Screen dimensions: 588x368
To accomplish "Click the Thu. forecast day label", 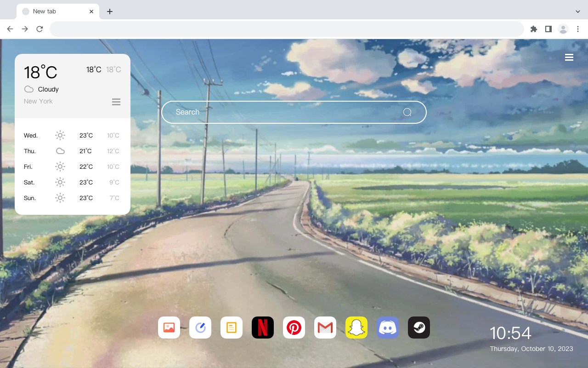I will click(30, 151).
